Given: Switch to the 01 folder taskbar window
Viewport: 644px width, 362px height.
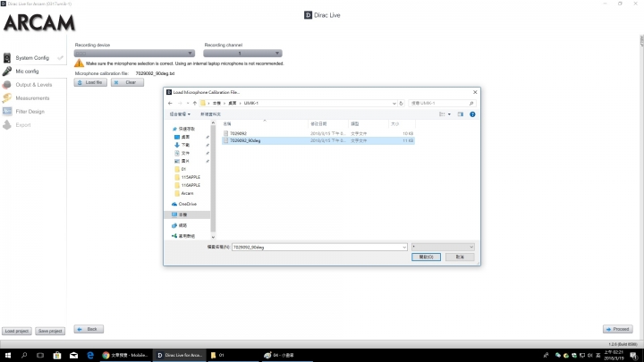Looking at the screenshot, I should point(233,356).
